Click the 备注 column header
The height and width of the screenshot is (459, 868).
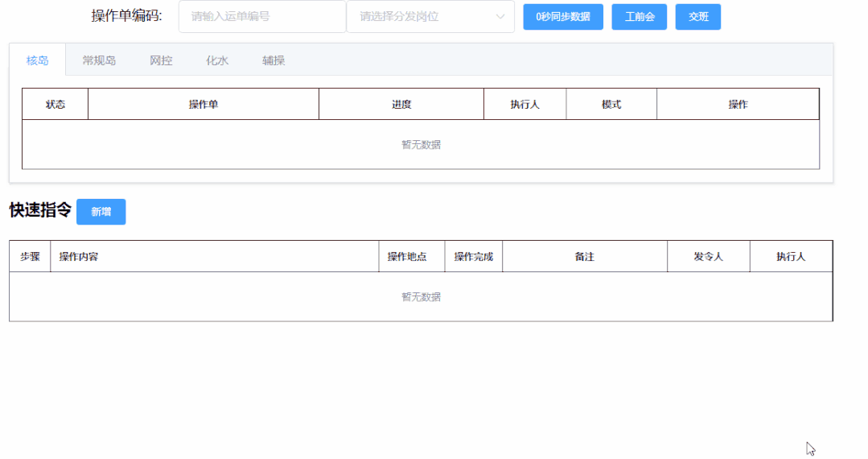[584, 257]
